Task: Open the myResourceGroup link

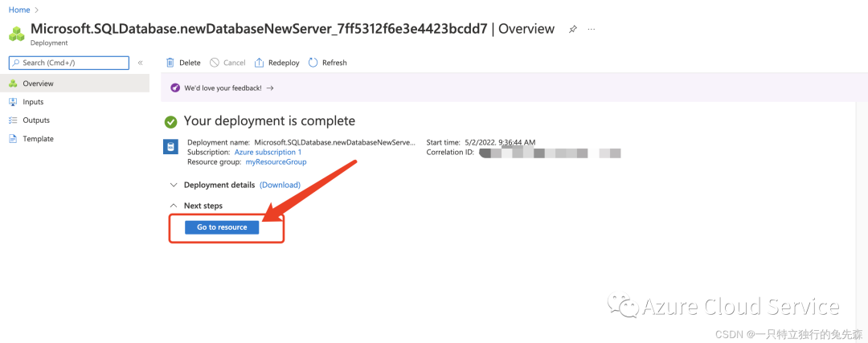Action: (276, 162)
